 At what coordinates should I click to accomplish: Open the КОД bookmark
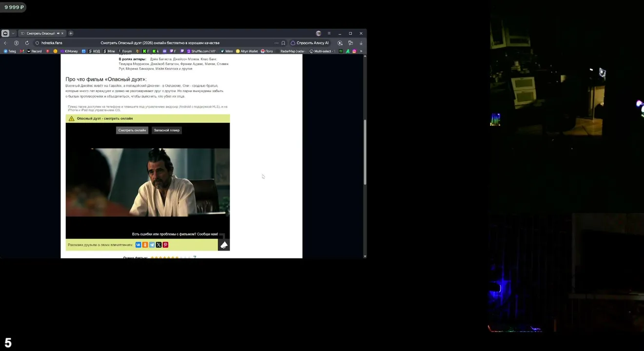94,51
